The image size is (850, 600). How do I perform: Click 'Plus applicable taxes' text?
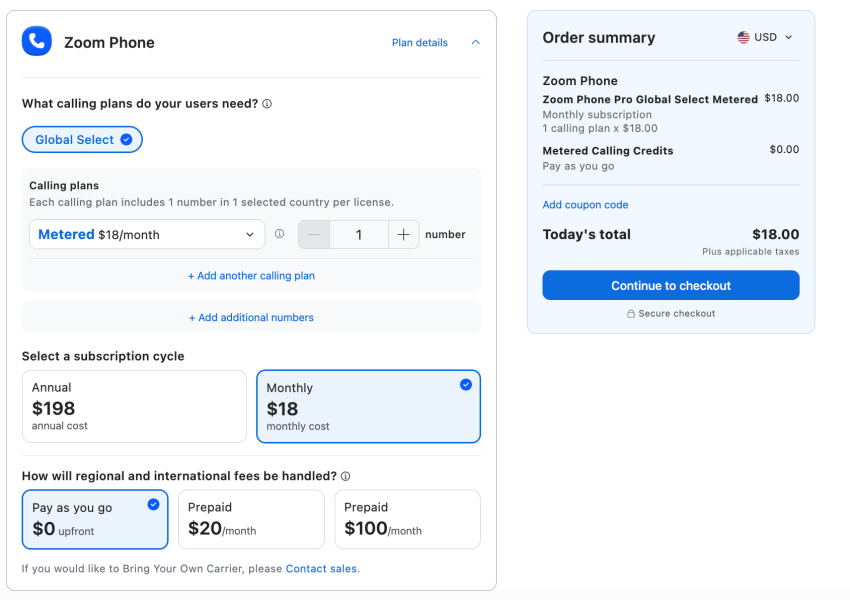(750, 251)
